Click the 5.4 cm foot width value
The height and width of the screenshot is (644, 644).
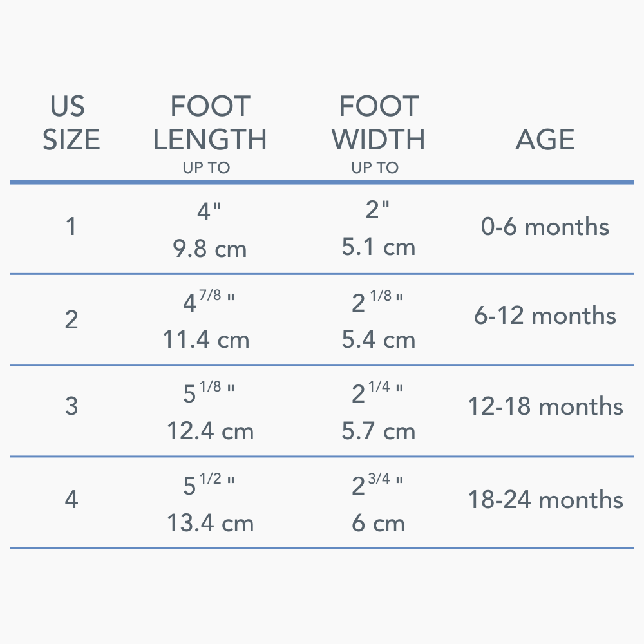[x=378, y=339]
